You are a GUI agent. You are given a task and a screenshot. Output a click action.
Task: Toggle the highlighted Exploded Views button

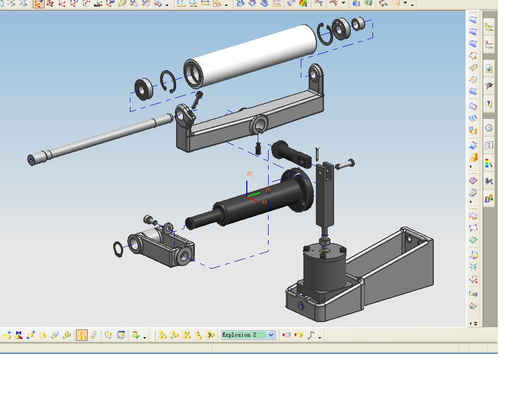pos(82,335)
